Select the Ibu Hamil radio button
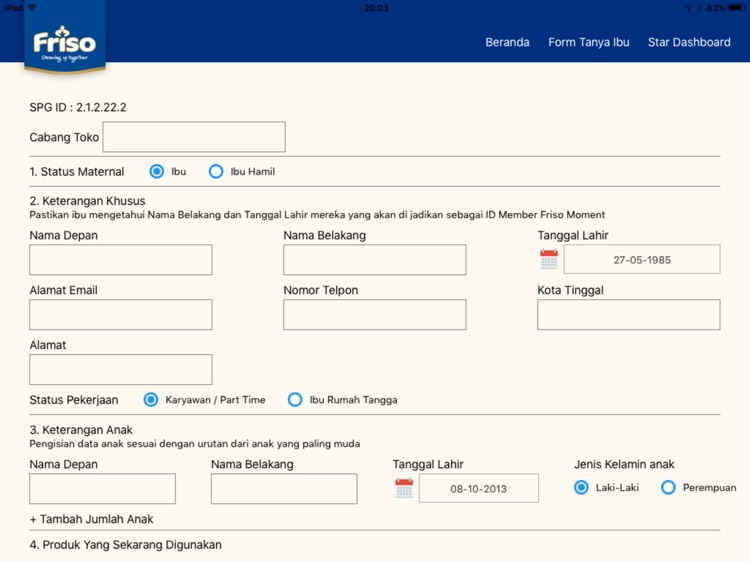The height and width of the screenshot is (562, 750). click(x=216, y=172)
